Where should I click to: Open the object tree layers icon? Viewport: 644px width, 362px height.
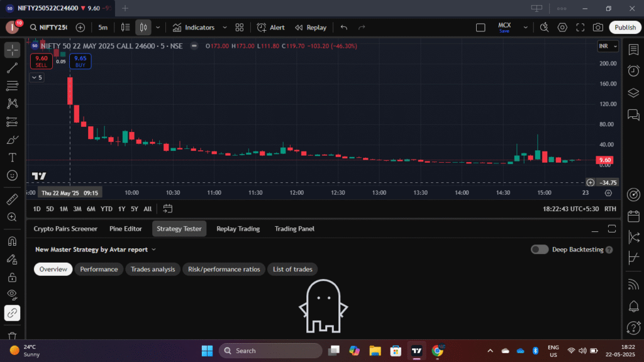(x=633, y=93)
